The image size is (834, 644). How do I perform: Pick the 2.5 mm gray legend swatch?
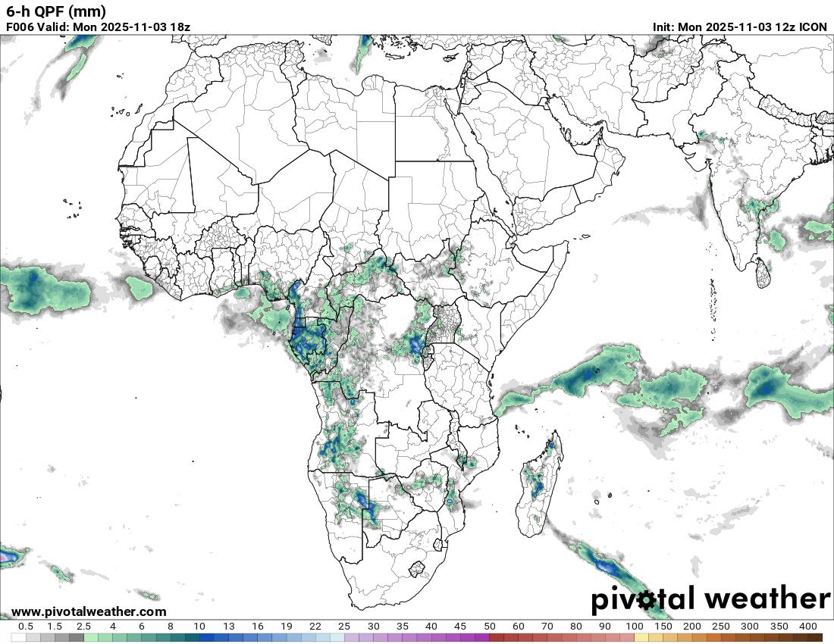coord(76,638)
